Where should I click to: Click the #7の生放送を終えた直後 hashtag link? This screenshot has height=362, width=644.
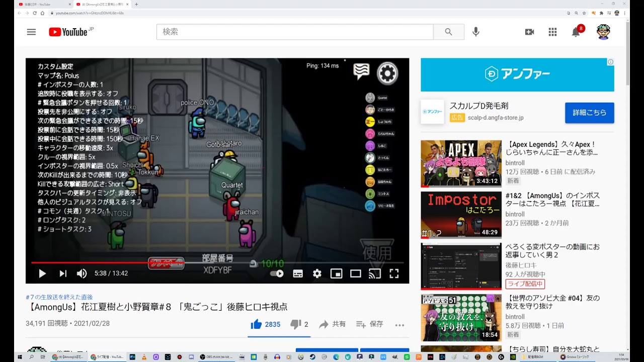[59, 297]
